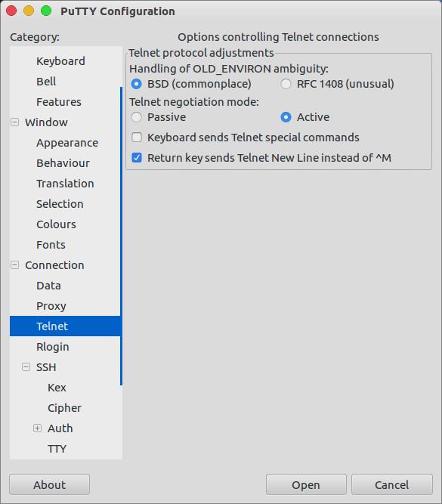Select the Window category label
This screenshot has height=504, width=442.
tap(46, 122)
